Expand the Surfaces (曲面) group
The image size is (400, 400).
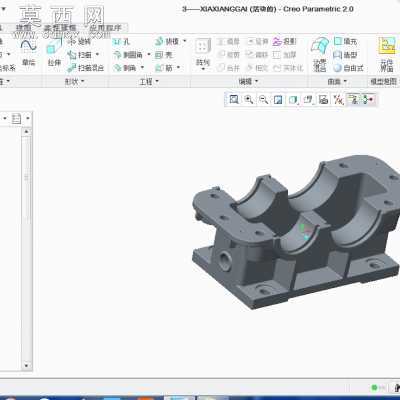pos(337,81)
